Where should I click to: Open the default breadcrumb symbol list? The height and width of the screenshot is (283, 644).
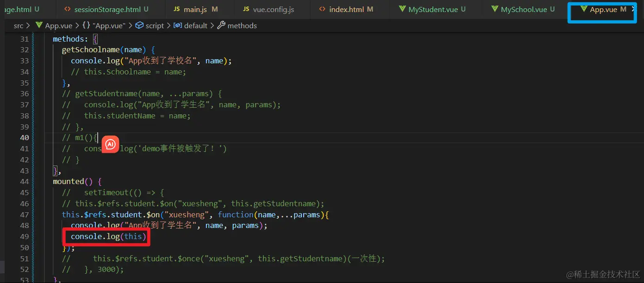(196, 26)
